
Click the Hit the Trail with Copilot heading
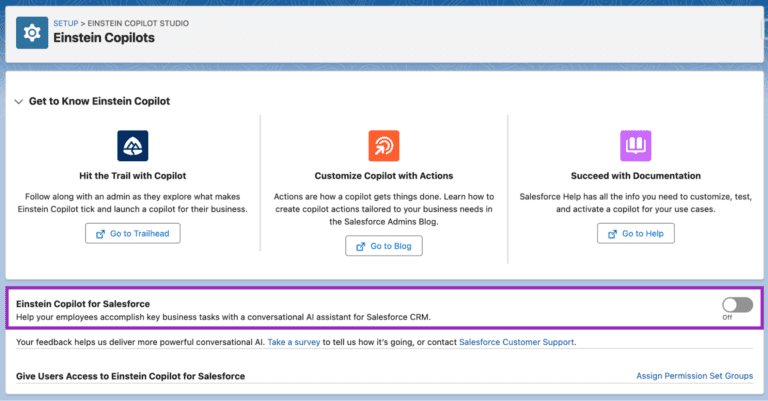[x=133, y=175]
